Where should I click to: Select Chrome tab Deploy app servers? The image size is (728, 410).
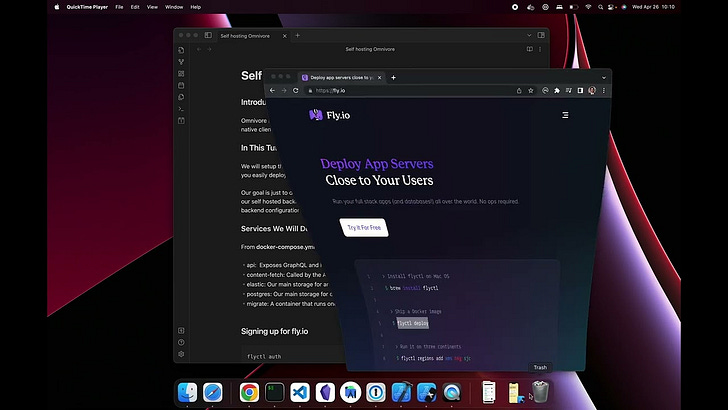[x=342, y=78]
